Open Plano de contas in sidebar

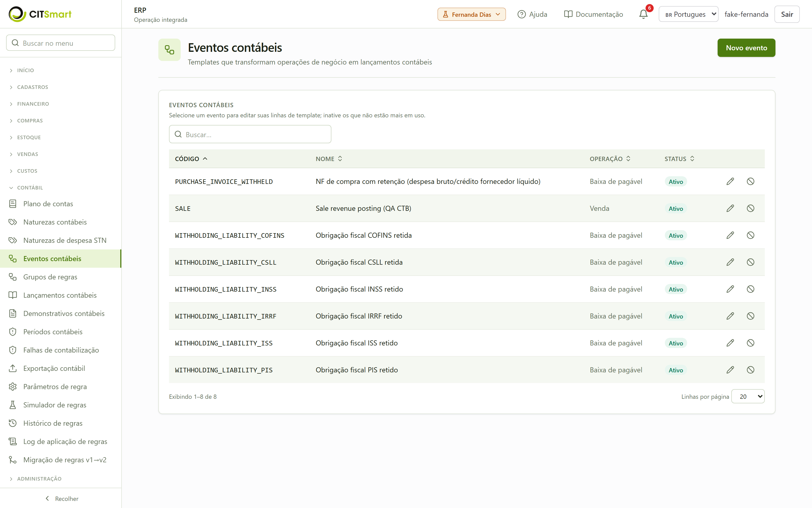tap(60, 204)
